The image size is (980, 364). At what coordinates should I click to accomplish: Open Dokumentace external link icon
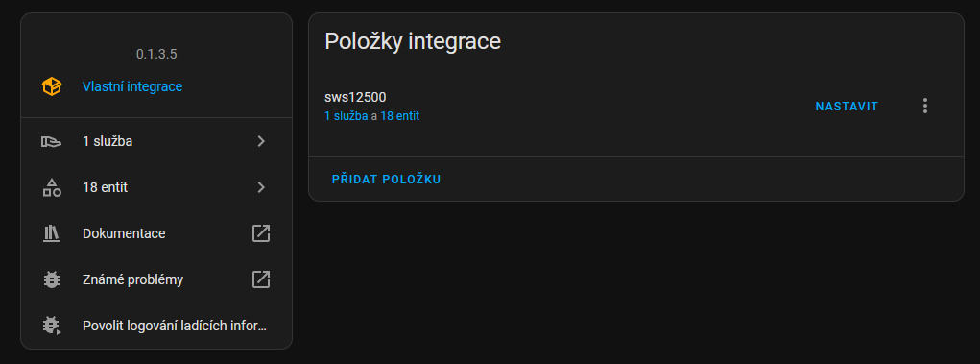[261, 233]
